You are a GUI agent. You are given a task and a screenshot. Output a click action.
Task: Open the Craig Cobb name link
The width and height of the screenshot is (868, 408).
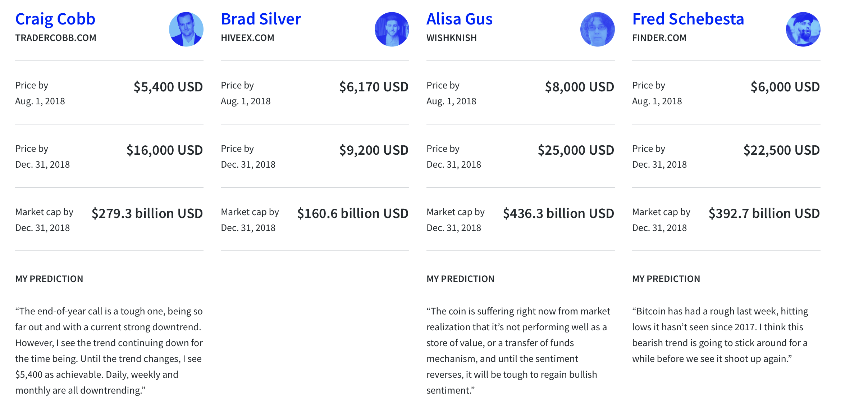click(55, 19)
